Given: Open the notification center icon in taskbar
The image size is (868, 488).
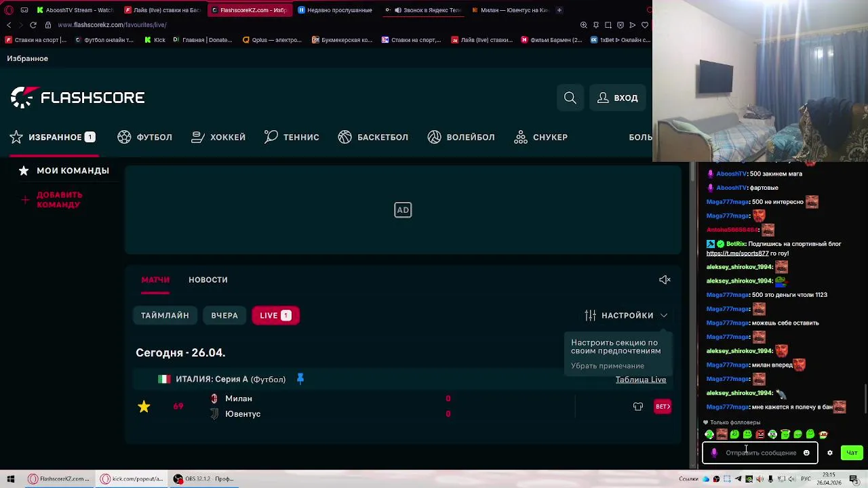Looking at the screenshot, I should [x=854, y=479].
